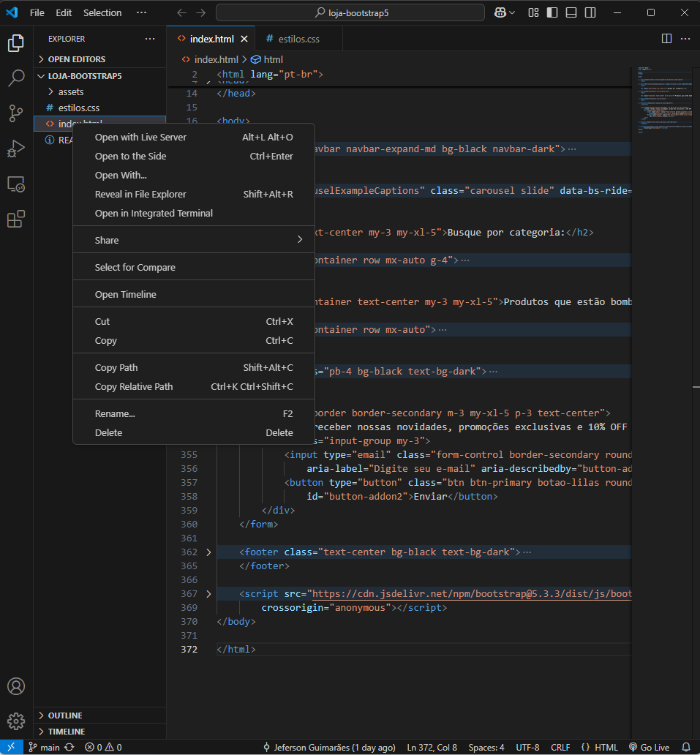
Task: Expand the Open Editors section
Action: [99, 59]
